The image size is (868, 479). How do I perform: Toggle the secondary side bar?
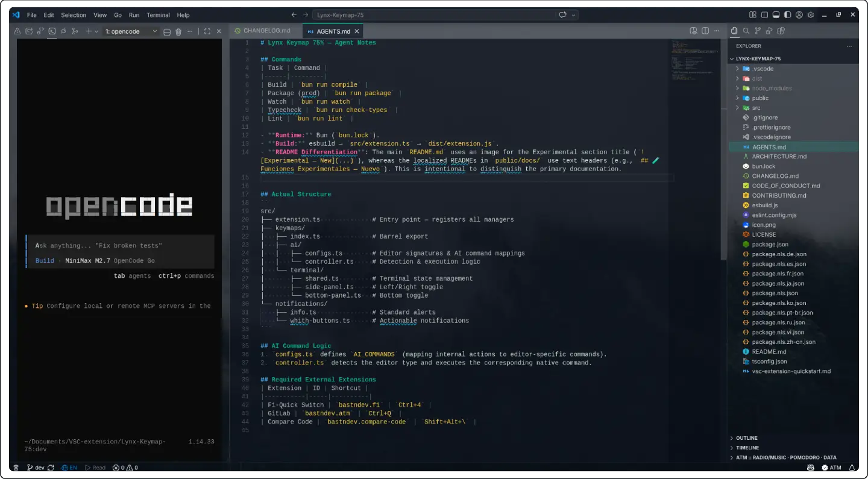pyautogui.click(x=787, y=15)
